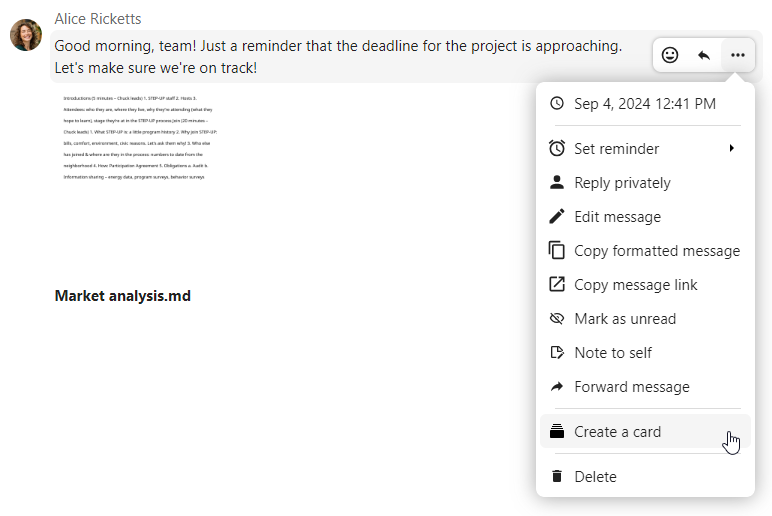This screenshot has width=772, height=516.
Task: Click the three-dot more options button
Action: point(738,55)
